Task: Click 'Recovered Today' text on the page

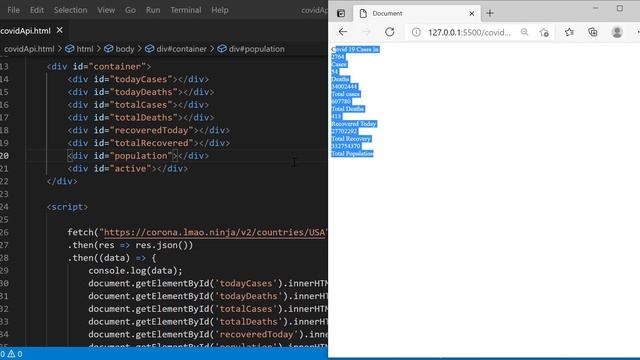Action: tap(354, 124)
